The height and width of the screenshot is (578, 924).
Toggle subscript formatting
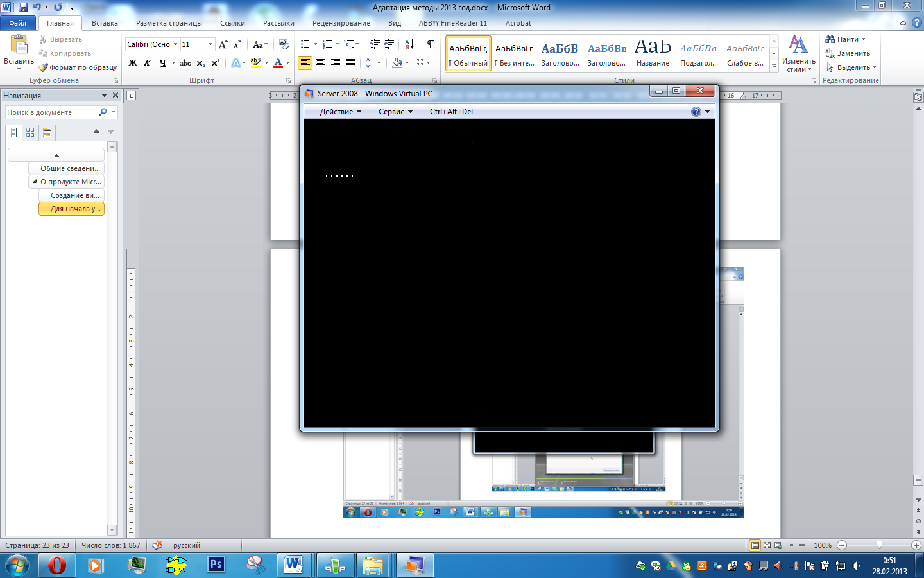point(200,63)
